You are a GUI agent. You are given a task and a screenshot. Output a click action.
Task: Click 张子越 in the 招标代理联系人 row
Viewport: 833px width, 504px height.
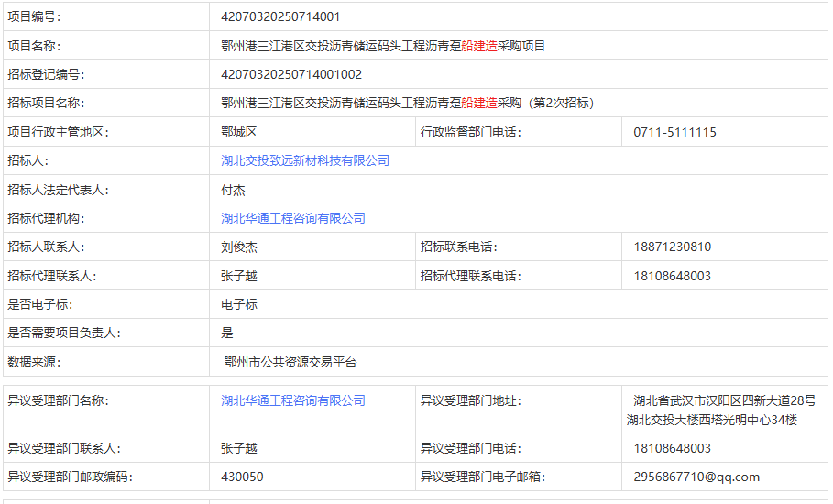tap(239, 276)
